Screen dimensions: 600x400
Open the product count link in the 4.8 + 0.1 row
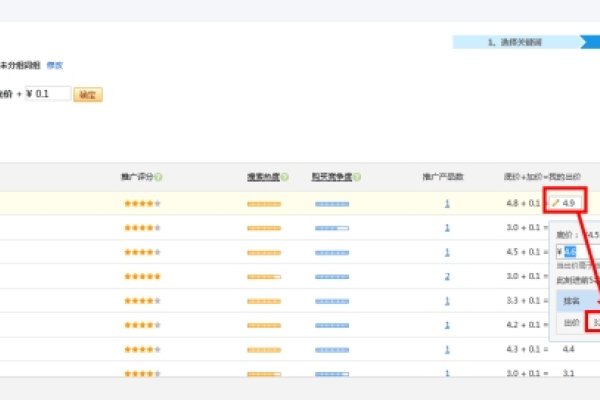(447, 203)
